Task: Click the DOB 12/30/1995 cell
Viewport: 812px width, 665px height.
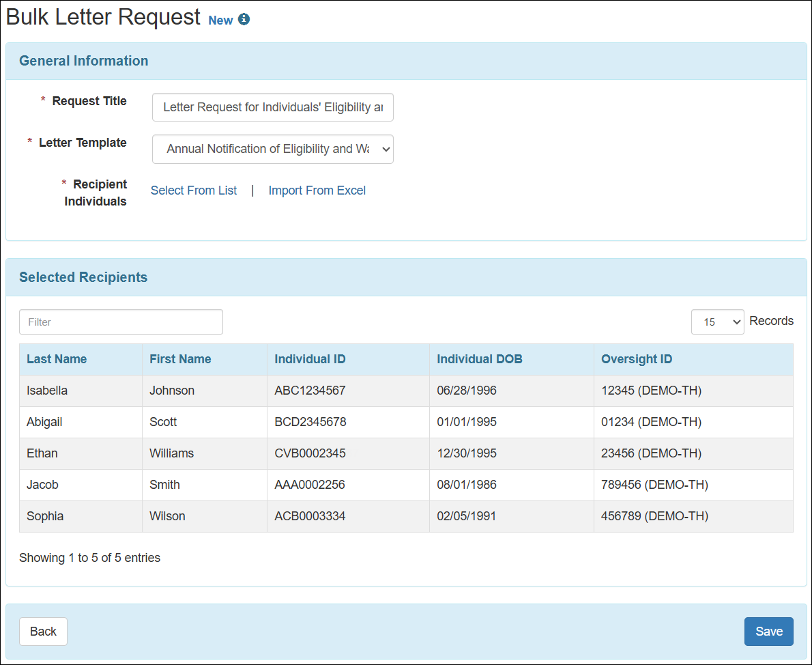Action: 512,453
